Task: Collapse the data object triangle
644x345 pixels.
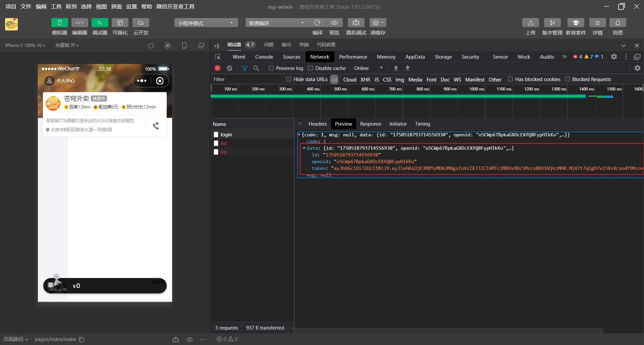Action: 304,148
